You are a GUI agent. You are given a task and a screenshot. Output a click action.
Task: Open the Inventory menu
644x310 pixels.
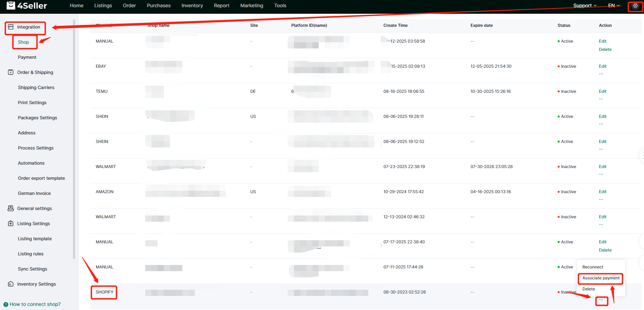pos(192,5)
